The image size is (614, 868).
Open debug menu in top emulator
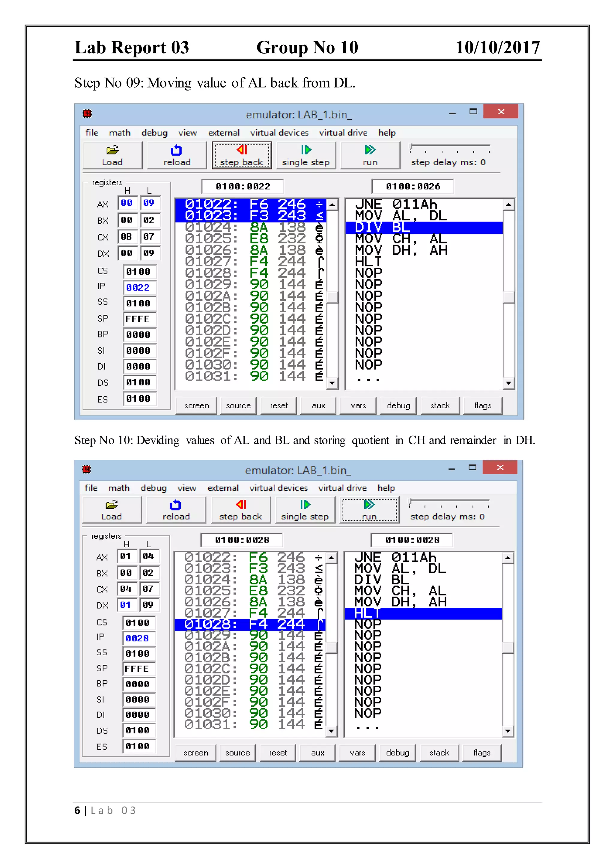pos(154,133)
